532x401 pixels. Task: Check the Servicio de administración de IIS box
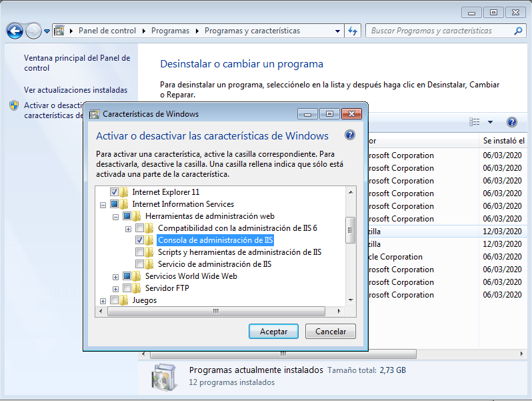click(140, 264)
